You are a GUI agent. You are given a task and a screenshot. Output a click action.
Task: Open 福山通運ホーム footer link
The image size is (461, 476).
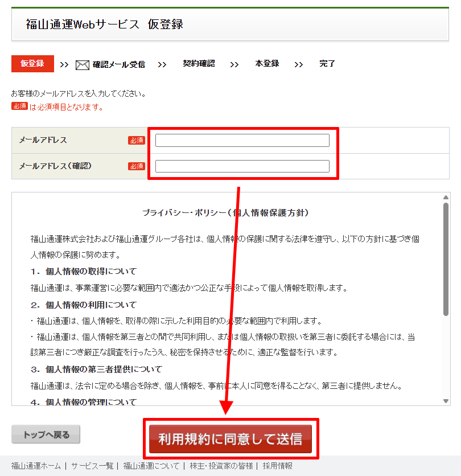point(36,466)
